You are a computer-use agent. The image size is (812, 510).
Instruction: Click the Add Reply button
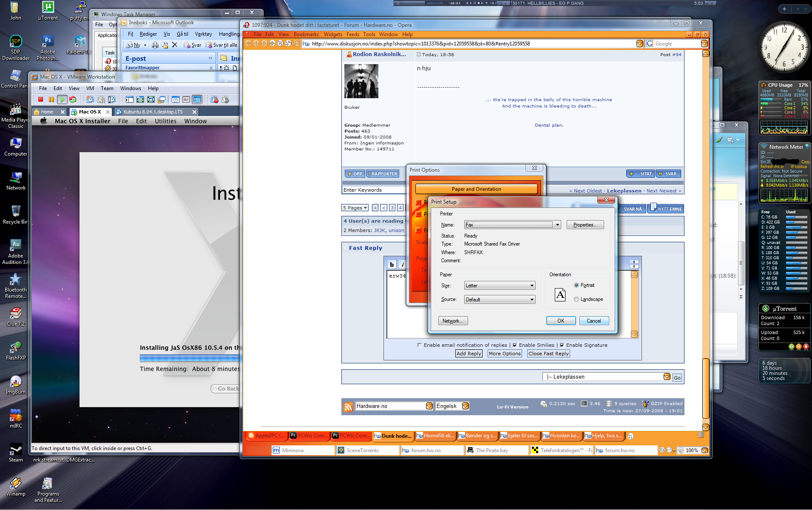pos(469,354)
